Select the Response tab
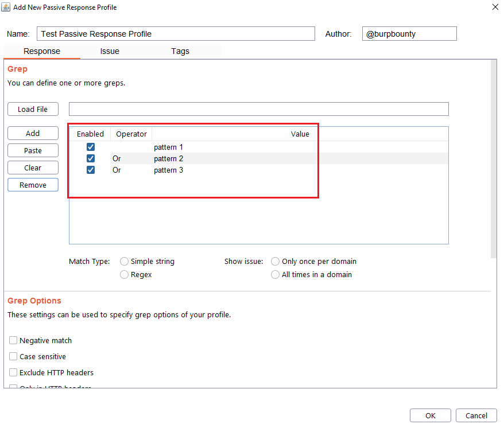This screenshot has height=428, width=504. tap(41, 51)
